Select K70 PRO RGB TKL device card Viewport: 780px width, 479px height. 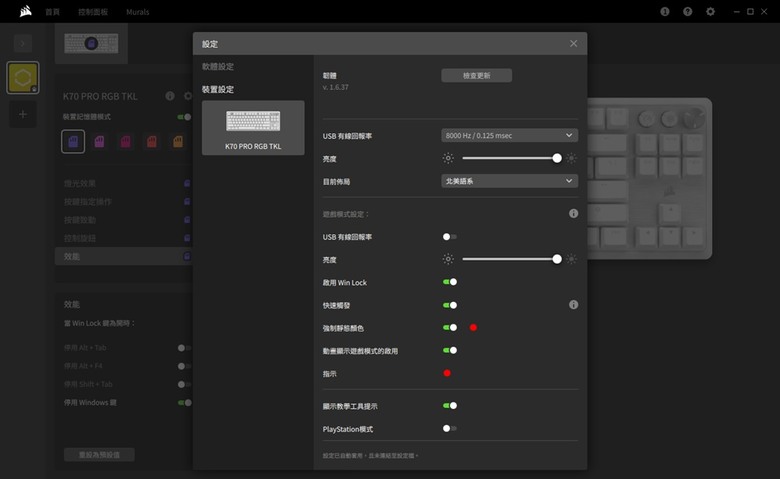(x=253, y=128)
